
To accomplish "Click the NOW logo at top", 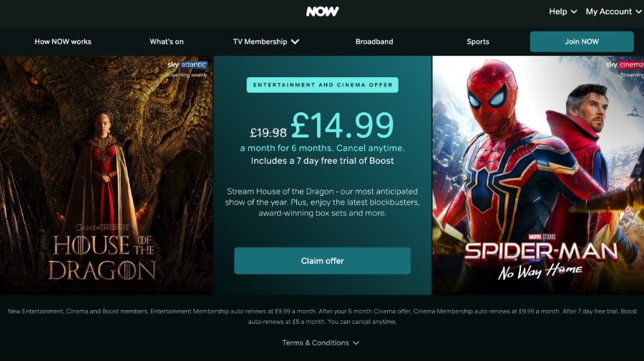I will 322,11.
